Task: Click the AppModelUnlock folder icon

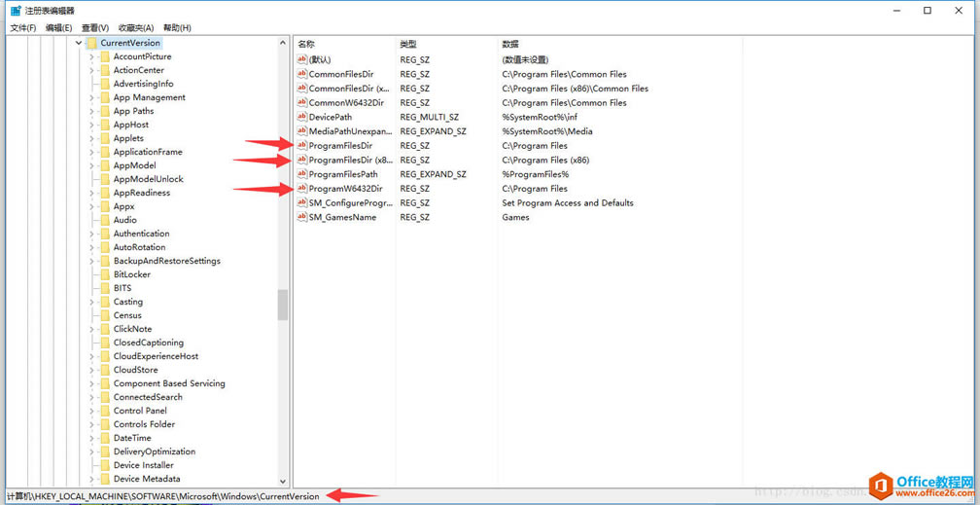Action: (104, 180)
